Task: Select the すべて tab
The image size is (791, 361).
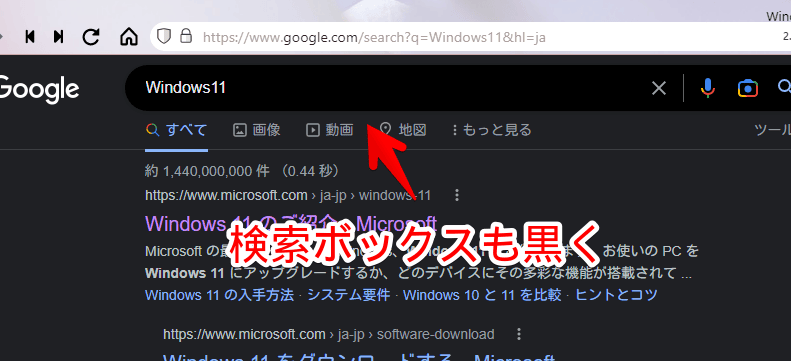Action: (177, 131)
